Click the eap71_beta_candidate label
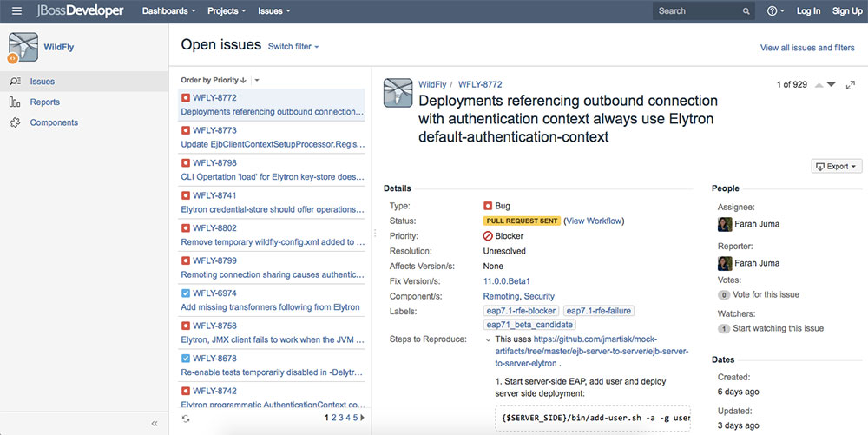This screenshot has height=435, width=868. tap(529, 325)
